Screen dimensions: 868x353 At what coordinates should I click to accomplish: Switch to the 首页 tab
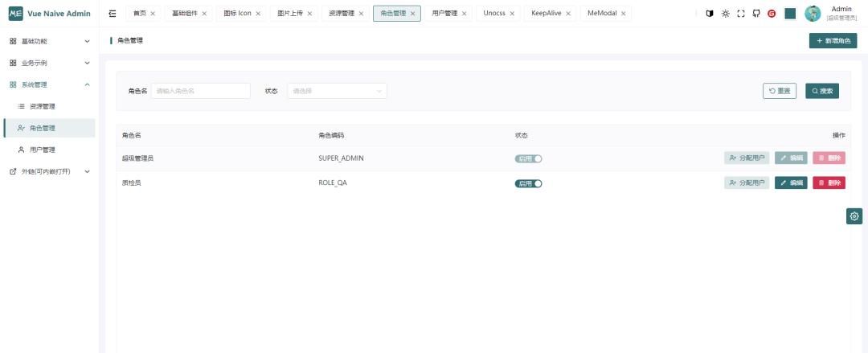139,14
